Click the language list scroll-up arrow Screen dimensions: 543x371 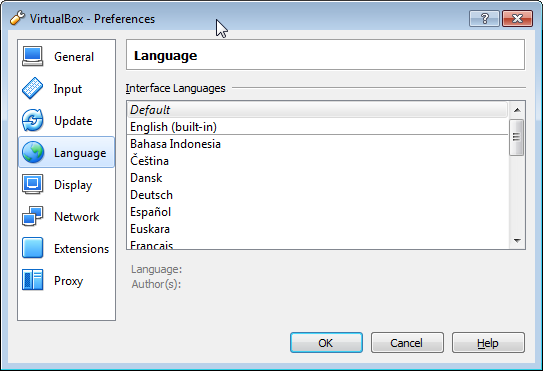[517, 110]
